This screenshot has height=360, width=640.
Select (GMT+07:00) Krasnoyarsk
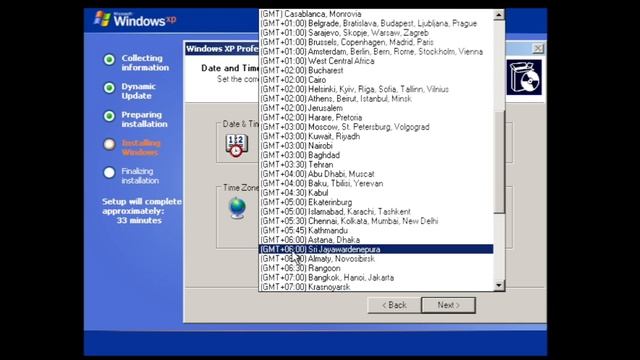[x=376, y=287]
